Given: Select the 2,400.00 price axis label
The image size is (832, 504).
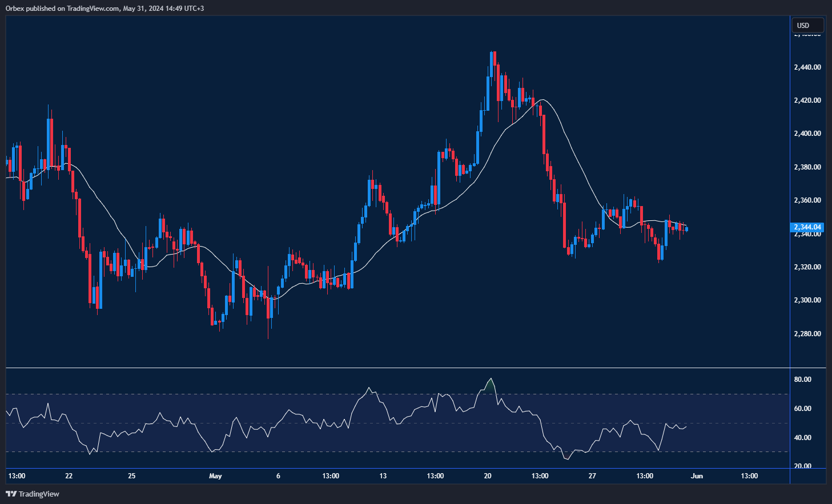Looking at the screenshot, I should click(807, 134).
